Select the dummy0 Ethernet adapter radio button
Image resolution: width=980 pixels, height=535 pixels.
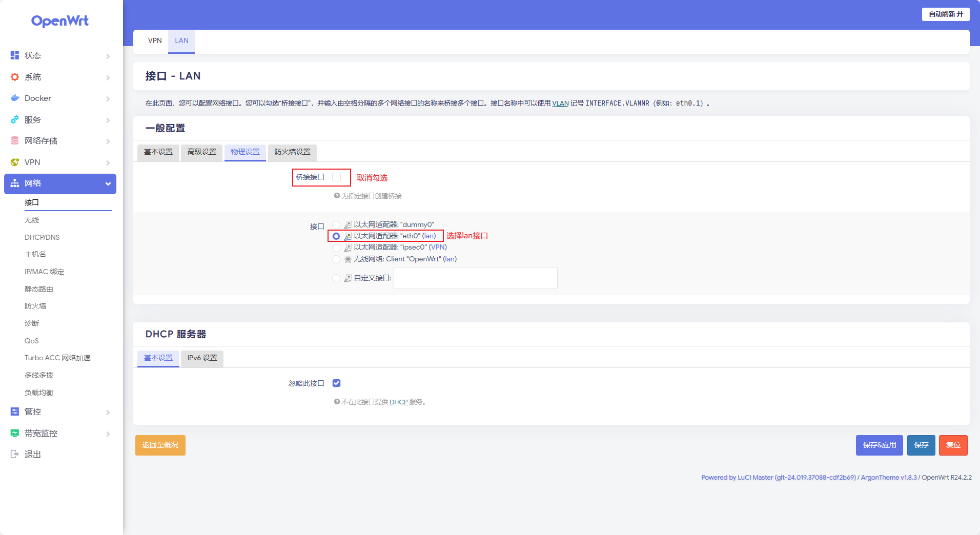point(336,224)
